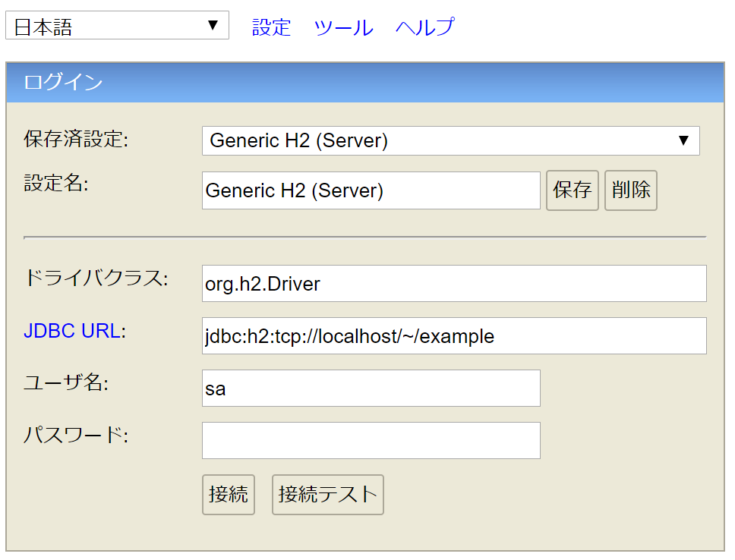The height and width of the screenshot is (560, 735).
Task: Click the 接続 connect button
Action: coord(229,495)
